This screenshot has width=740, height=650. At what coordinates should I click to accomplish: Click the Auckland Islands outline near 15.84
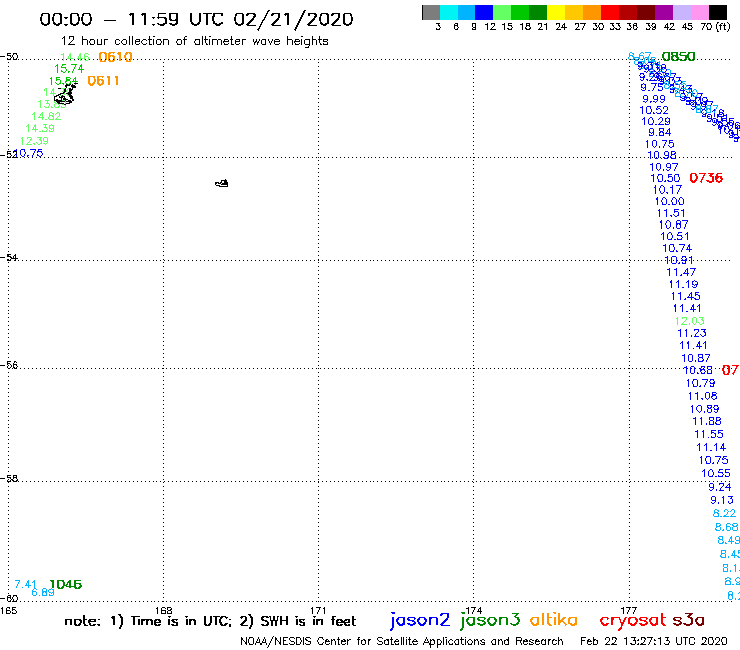(x=65, y=95)
